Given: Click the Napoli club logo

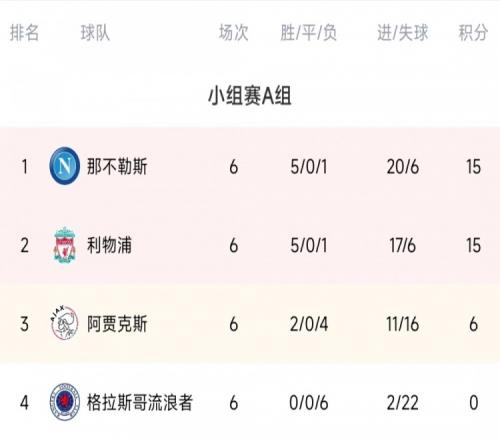Looking at the screenshot, I should pyautogui.click(x=64, y=166).
